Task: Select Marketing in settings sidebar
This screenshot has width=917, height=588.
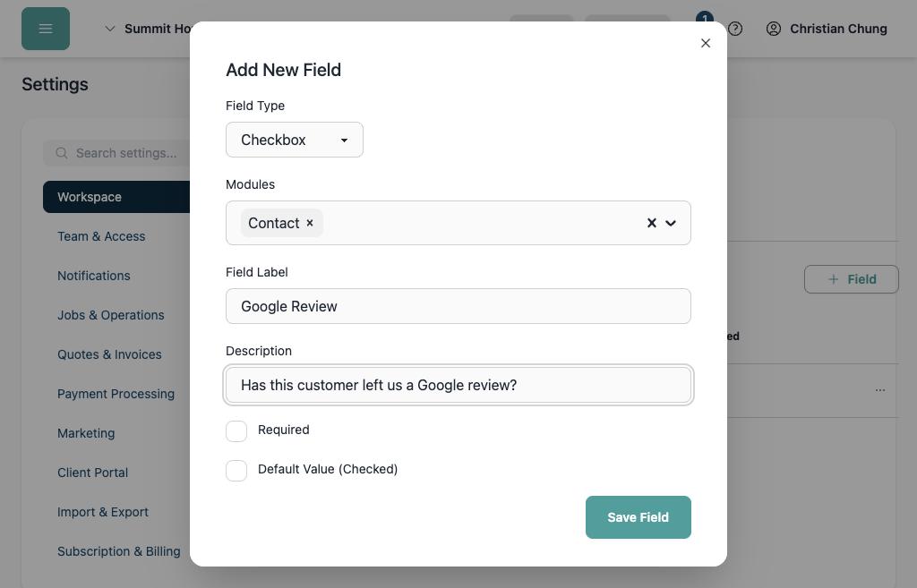Action: tap(86, 433)
